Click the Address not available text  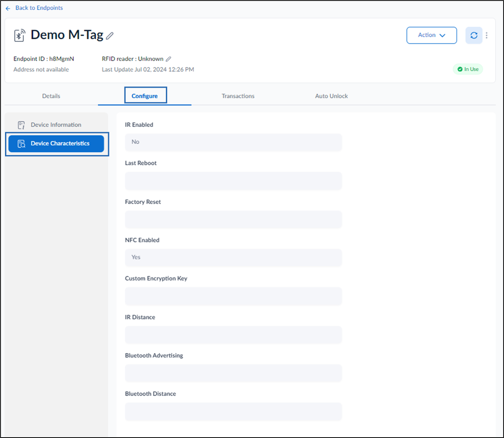[41, 69]
